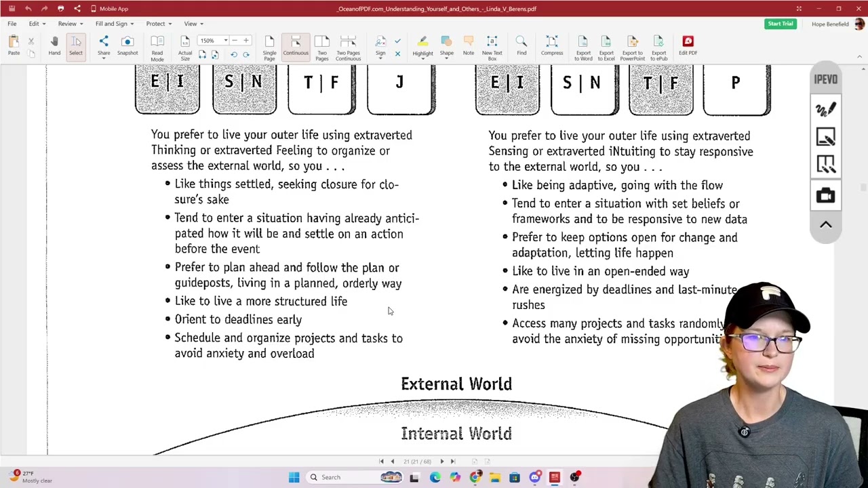
Task: Open the Windows Start menu
Action: click(294, 477)
